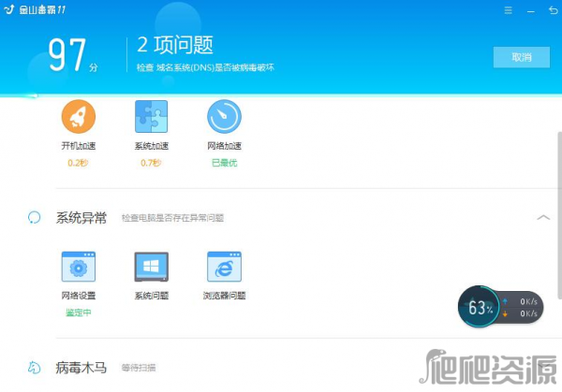Image resolution: width=562 pixels, height=392 pixels.
Task: Click the 检查电脑是否存在异常问题 description
Action: (x=172, y=218)
